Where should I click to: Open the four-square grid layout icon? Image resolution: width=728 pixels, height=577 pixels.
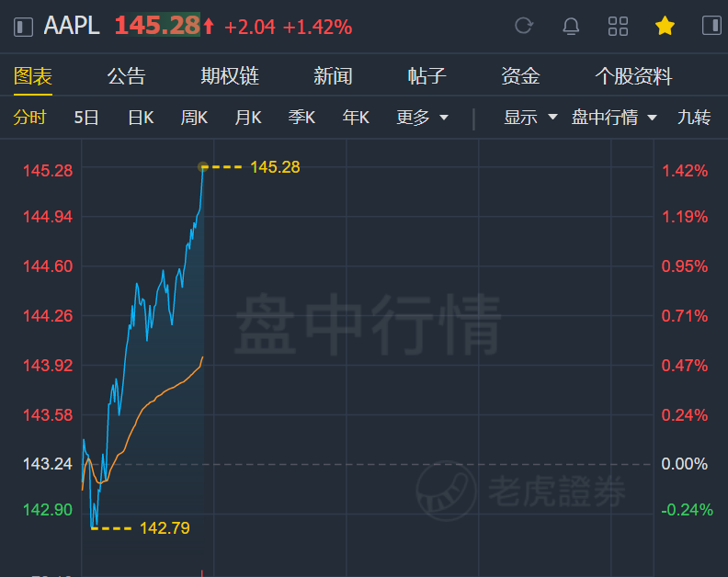coord(619,26)
